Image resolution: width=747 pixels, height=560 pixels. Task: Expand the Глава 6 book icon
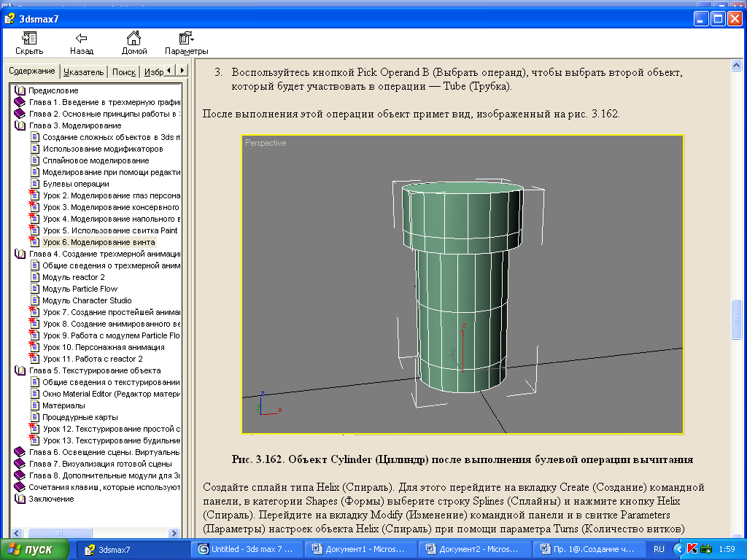(20, 452)
